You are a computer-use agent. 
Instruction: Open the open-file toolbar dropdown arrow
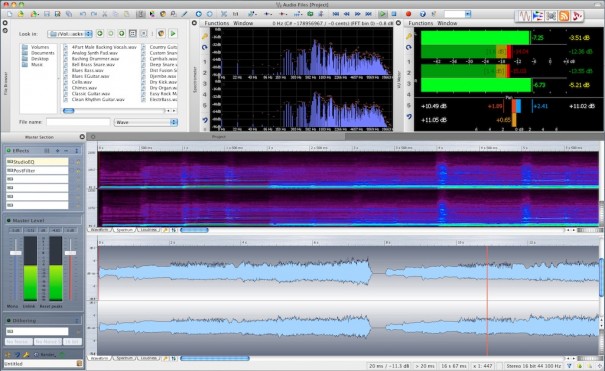(x=38, y=14)
